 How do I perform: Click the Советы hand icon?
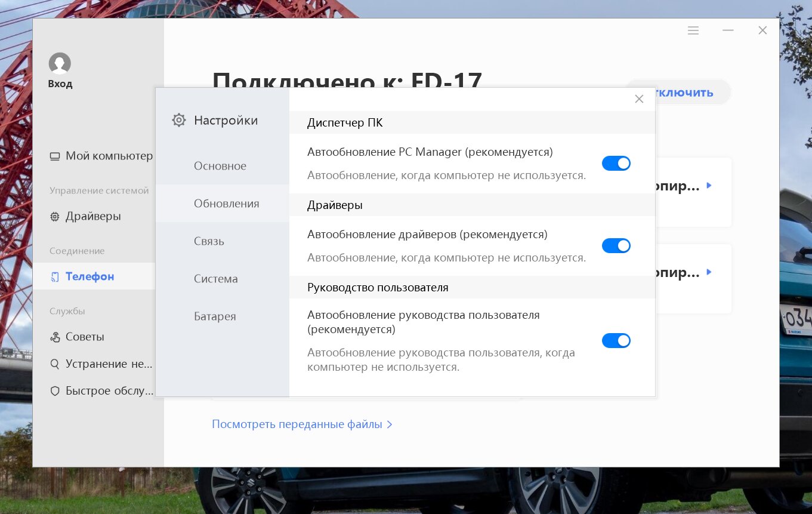(55, 337)
